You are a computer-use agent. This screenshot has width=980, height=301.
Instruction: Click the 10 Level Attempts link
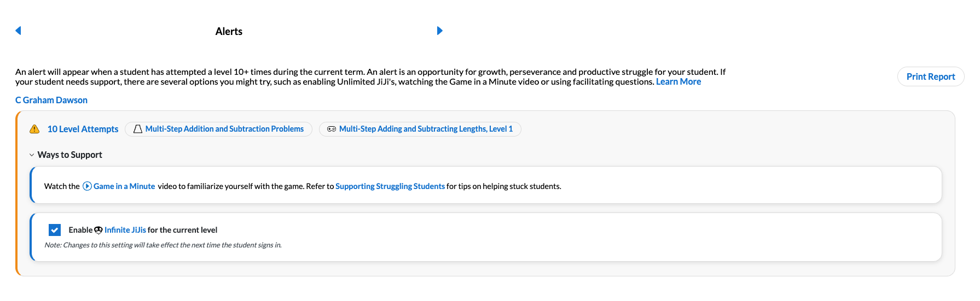pyautogui.click(x=83, y=129)
